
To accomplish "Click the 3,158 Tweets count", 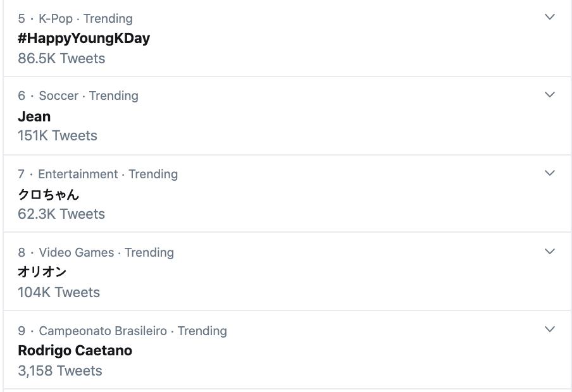I will 60,371.
